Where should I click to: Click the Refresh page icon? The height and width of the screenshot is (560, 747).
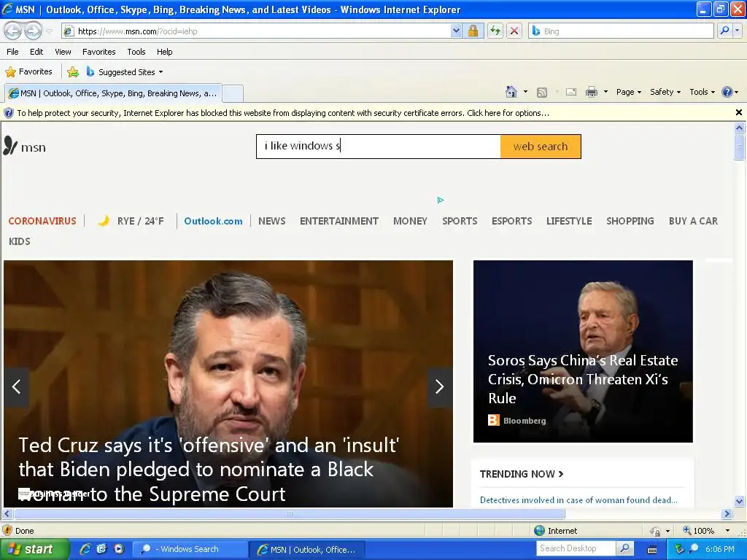(495, 31)
